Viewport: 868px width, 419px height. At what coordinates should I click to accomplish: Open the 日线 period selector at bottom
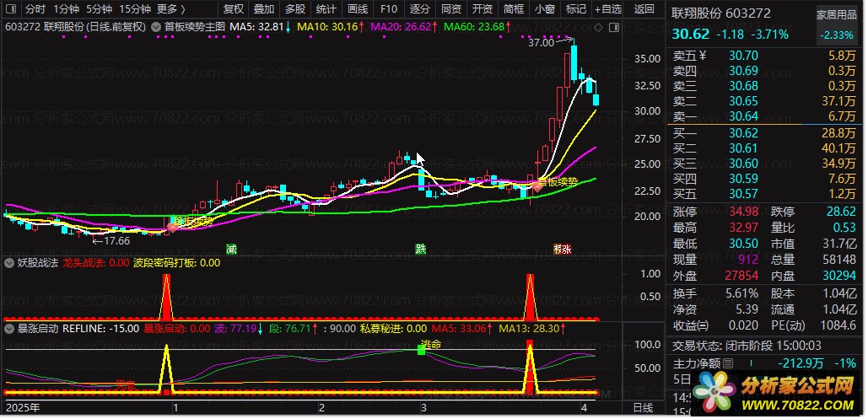pyautogui.click(x=643, y=409)
